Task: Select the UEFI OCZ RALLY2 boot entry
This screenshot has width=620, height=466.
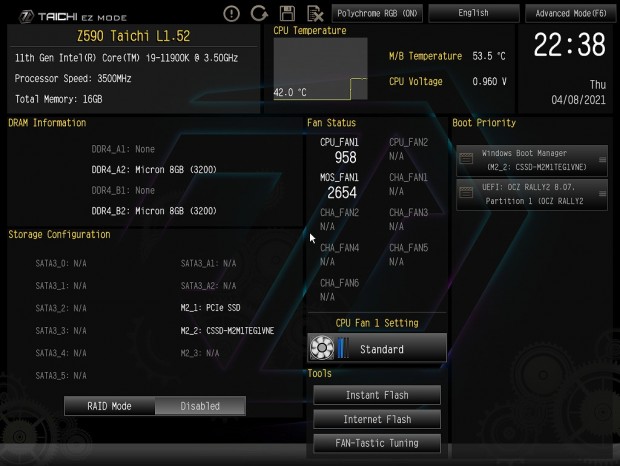Action: (x=532, y=194)
